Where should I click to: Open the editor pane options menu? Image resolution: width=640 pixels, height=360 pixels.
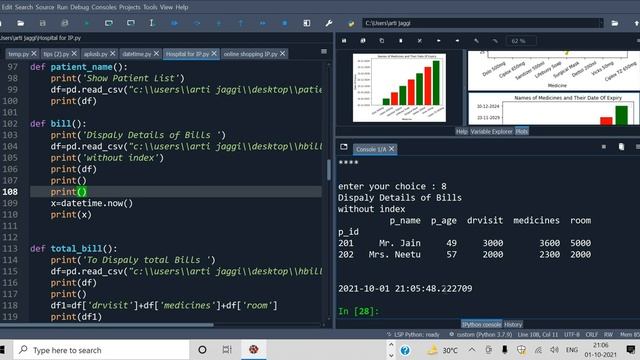[x=324, y=51]
